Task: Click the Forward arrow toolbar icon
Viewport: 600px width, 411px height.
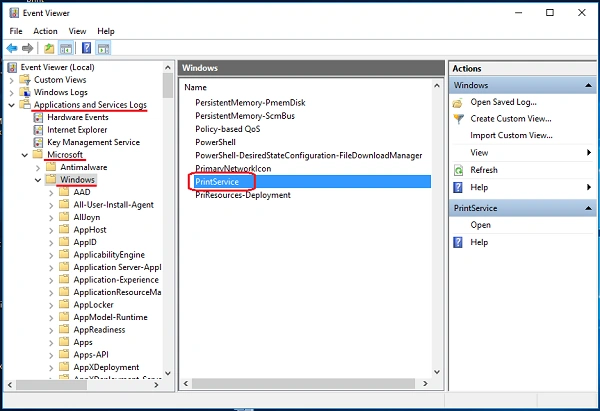Action: (x=28, y=48)
